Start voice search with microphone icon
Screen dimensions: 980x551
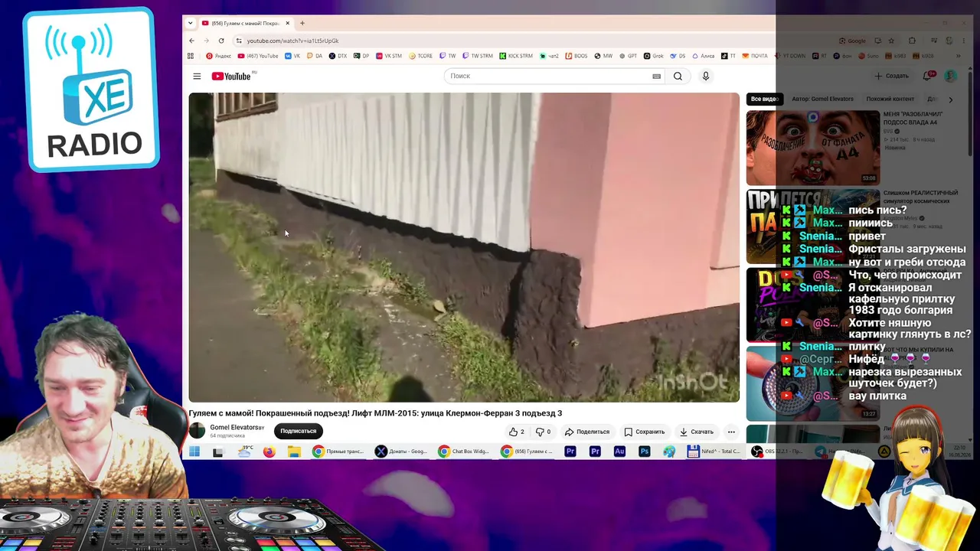[x=706, y=76]
